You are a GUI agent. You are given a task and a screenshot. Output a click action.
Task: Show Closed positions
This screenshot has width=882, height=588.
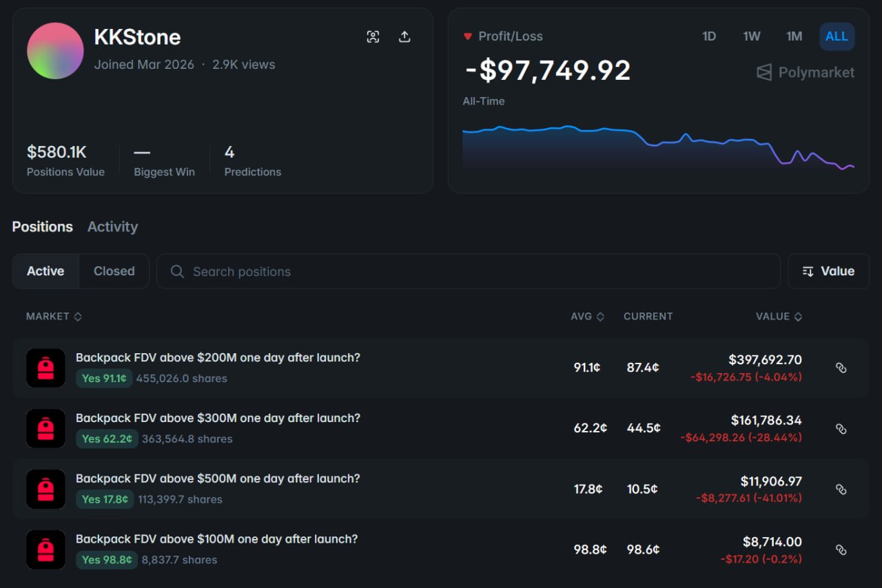(114, 271)
